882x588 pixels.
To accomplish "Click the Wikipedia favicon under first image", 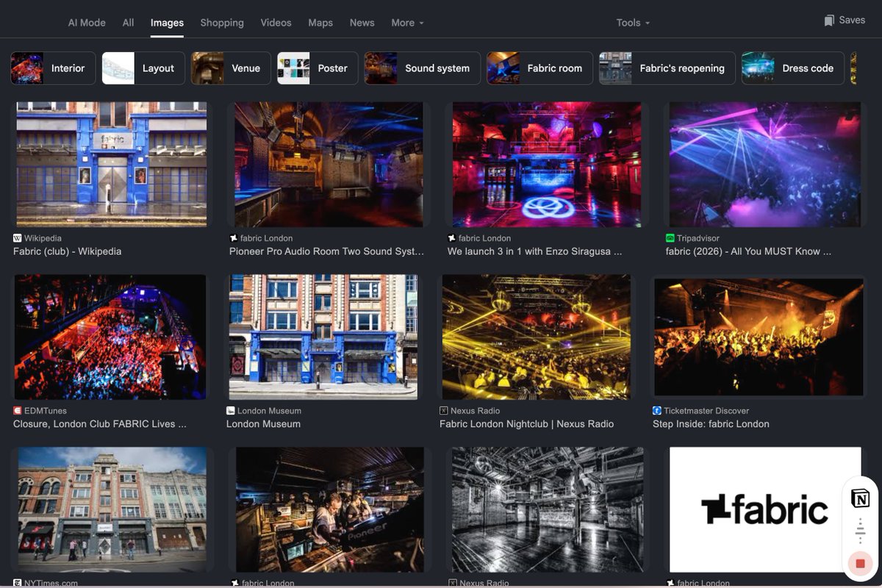I will (18, 238).
